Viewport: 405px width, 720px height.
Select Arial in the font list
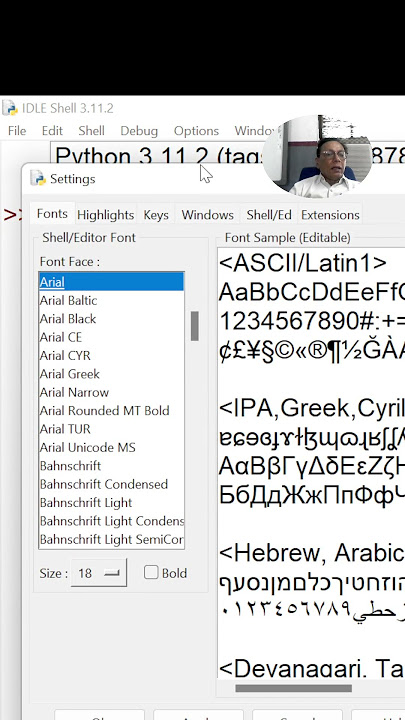[x=112, y=282]
